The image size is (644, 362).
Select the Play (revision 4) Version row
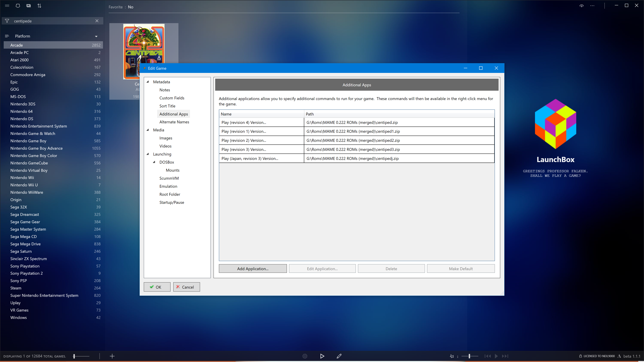point(357,122)
